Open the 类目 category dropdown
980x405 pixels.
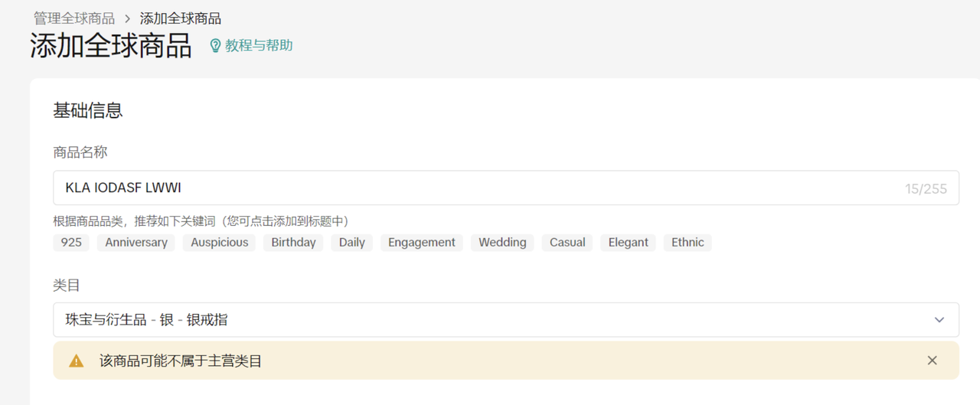click(x=506, y=319)
